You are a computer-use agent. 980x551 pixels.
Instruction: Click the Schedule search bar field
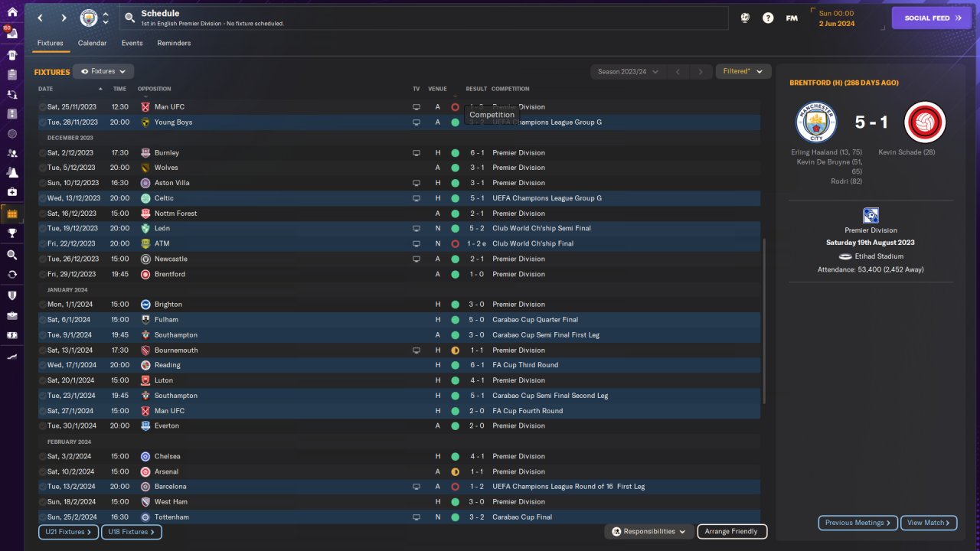(423, 18)
